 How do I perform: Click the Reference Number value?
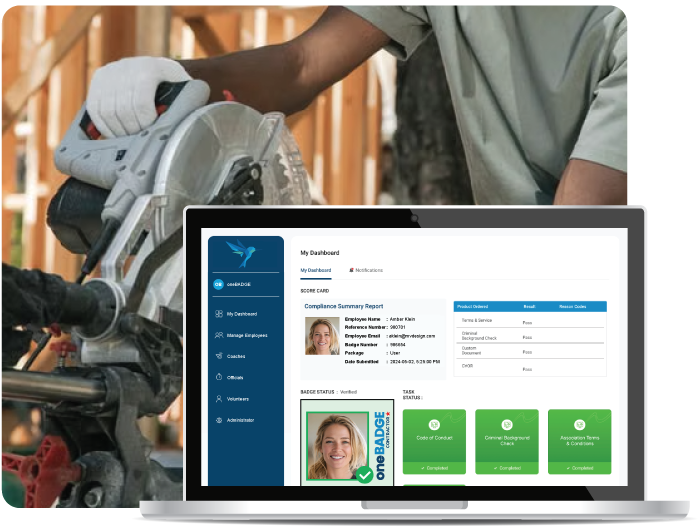398,327
